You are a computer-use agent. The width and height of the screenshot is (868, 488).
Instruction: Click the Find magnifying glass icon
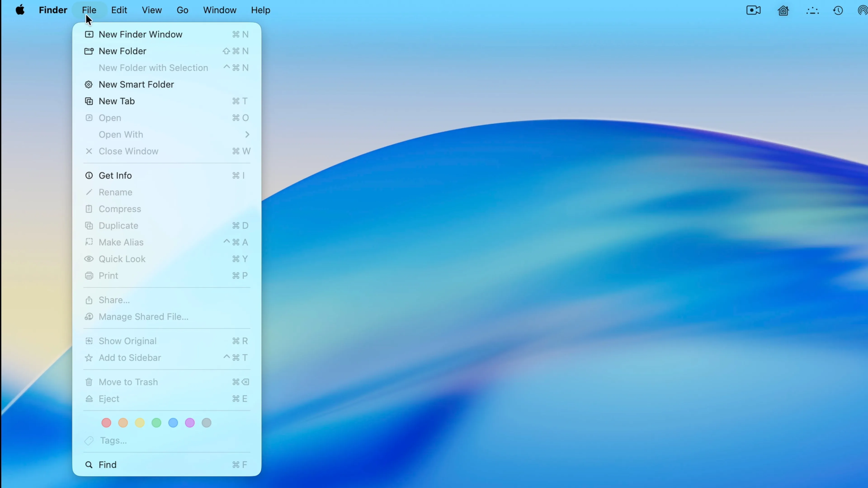click(89, 465)
